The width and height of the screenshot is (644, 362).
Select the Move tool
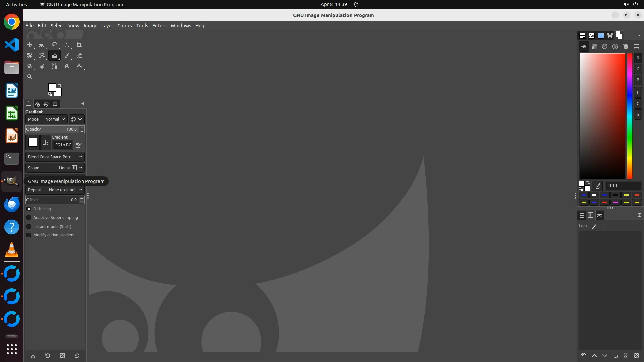coord(30,45)
